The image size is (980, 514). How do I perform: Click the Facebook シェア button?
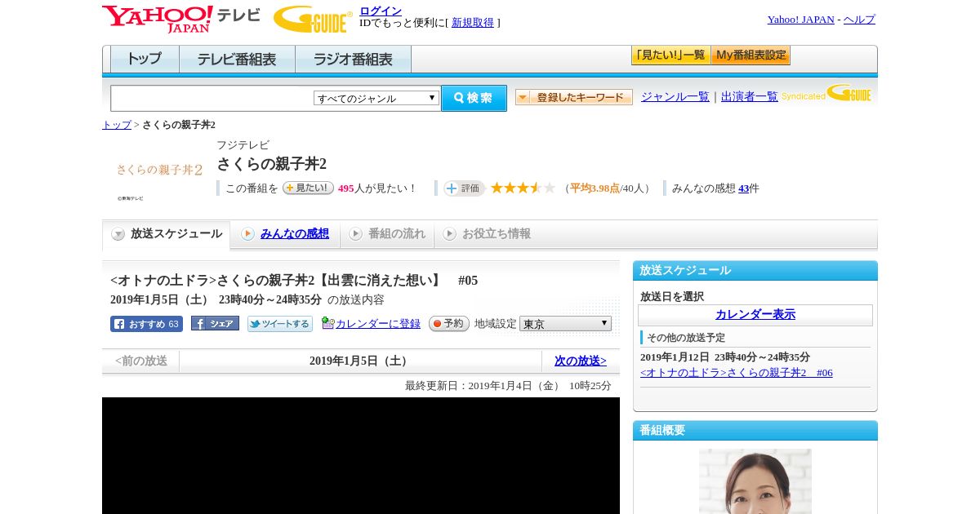coord(215,323)
